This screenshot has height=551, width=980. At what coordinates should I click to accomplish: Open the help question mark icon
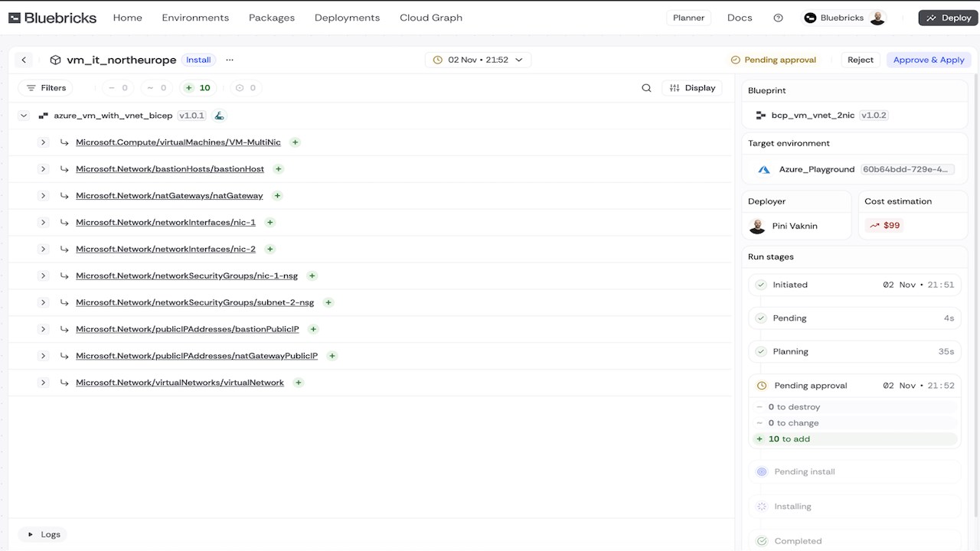pyautogui.click(x=778, y=18)
